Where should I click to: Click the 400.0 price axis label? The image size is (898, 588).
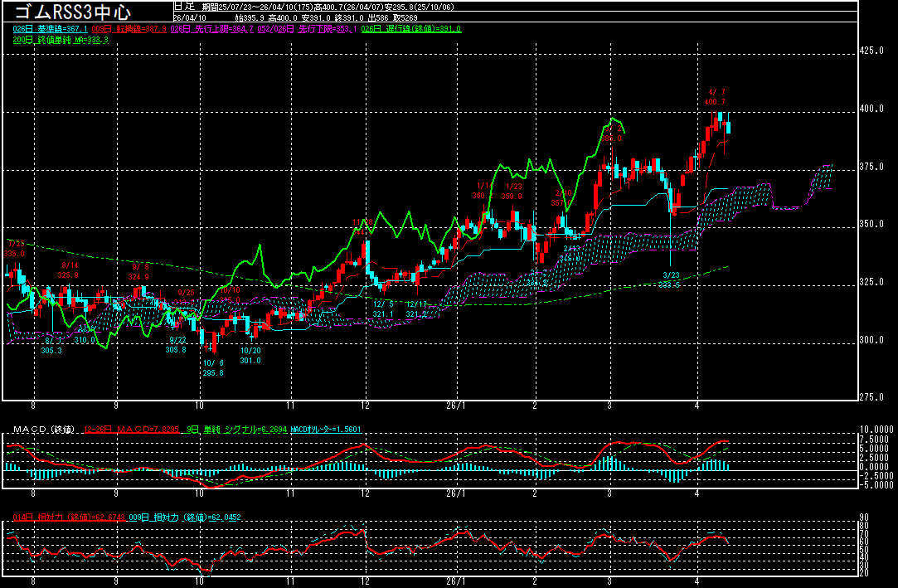coord(870,109)
